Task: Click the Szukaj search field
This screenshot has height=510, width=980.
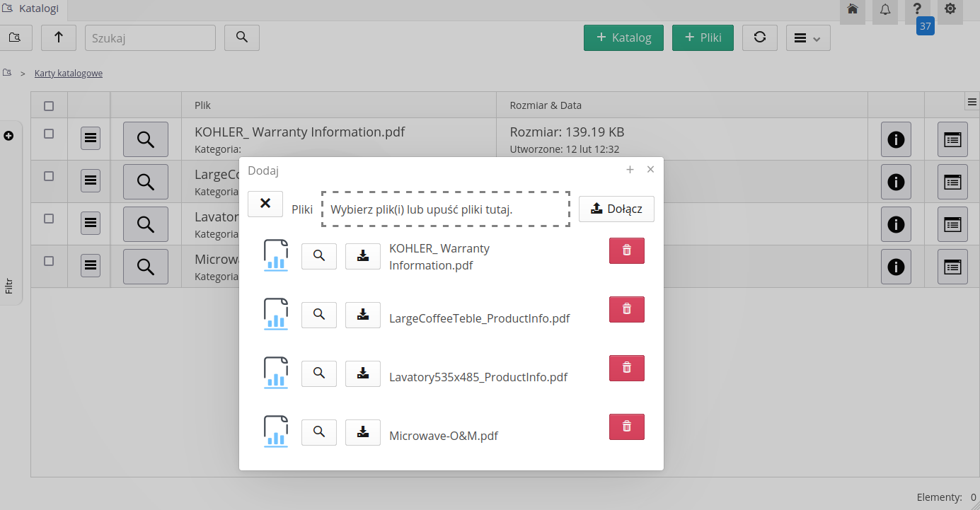Action: [x=150, y=38]
